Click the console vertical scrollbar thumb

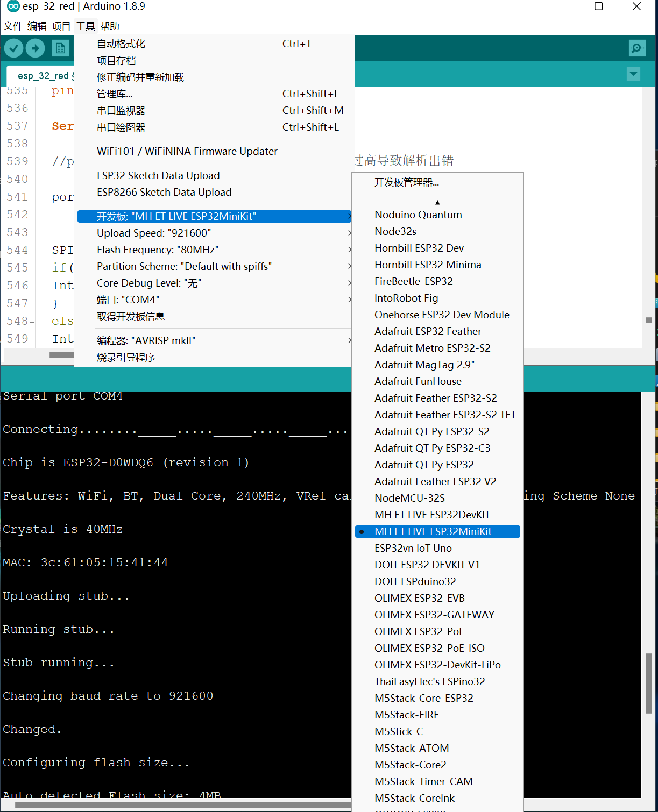[648, 683]
